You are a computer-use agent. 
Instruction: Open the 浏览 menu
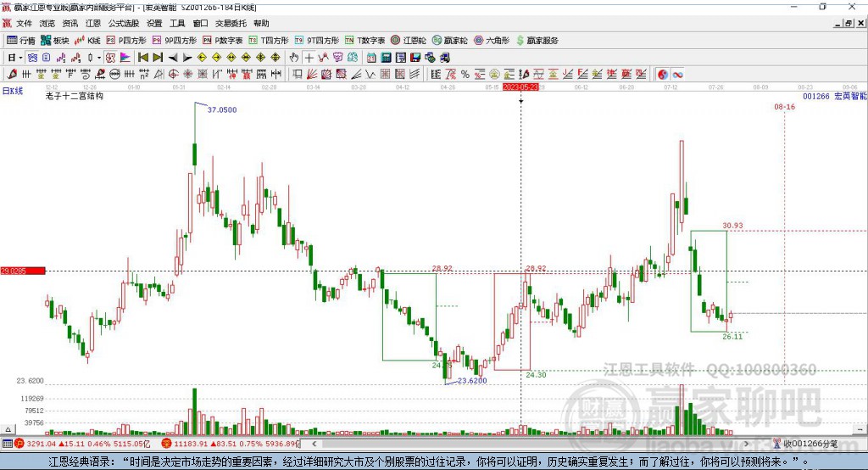pos(47,23)
